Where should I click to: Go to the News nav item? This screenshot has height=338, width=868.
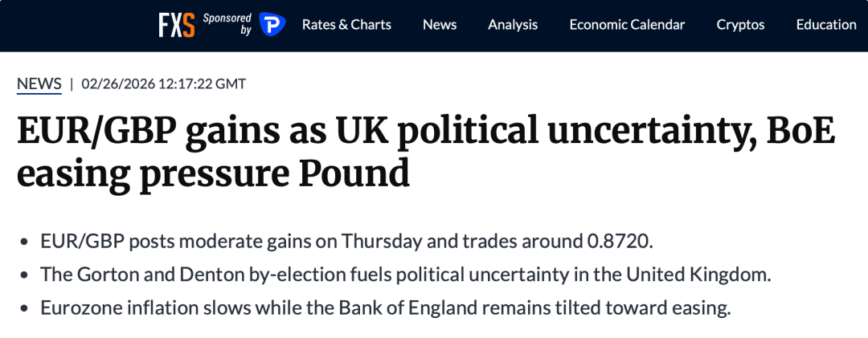[x=440, y=25]
